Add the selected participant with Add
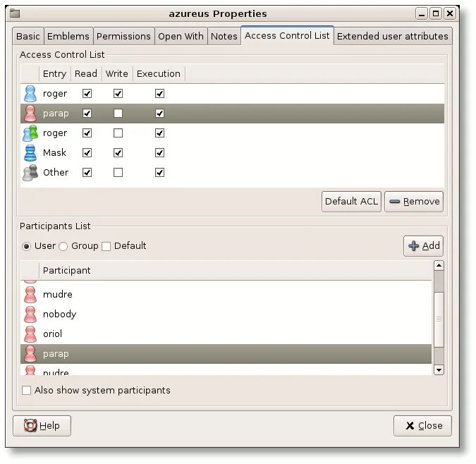Viewport: 476px width, 464px height. (x=423, y=246)
